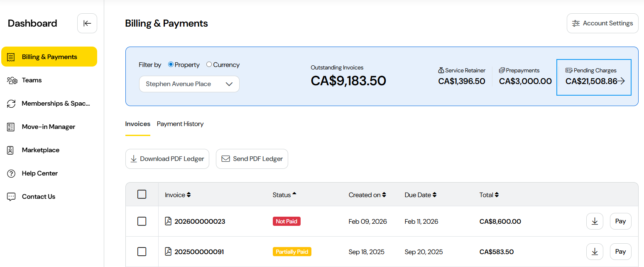The image size is (644, 267).
Task: Click the Partially Paid status badge
Action: point(292,252)
